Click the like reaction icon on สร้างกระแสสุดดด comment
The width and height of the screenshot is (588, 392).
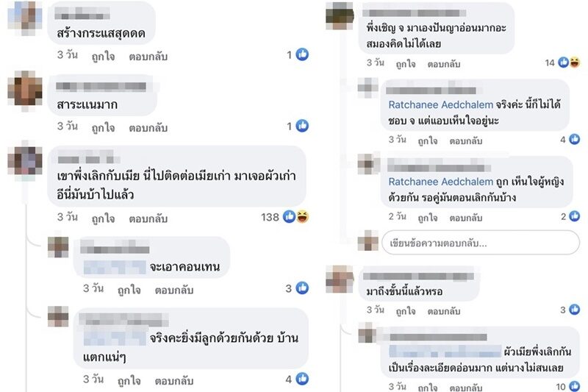coord(302,54)
